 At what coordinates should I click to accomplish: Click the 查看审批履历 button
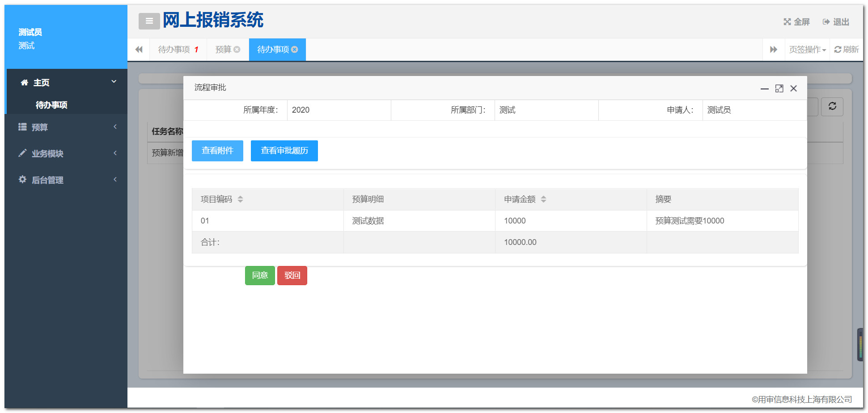click(284, 151)
